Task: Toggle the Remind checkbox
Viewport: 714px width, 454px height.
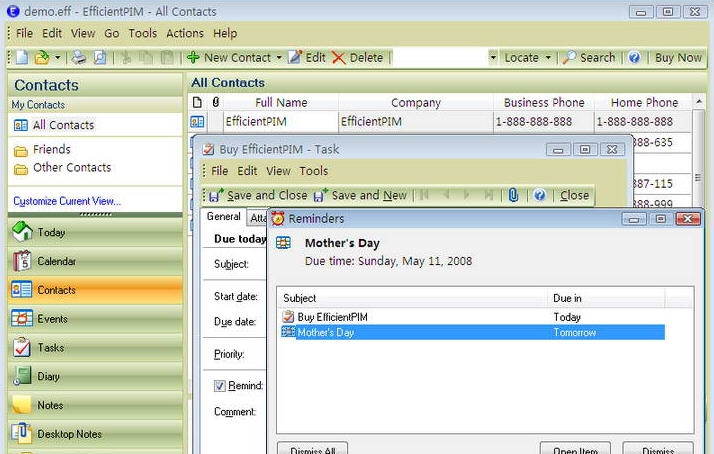Action: [219, 386]
